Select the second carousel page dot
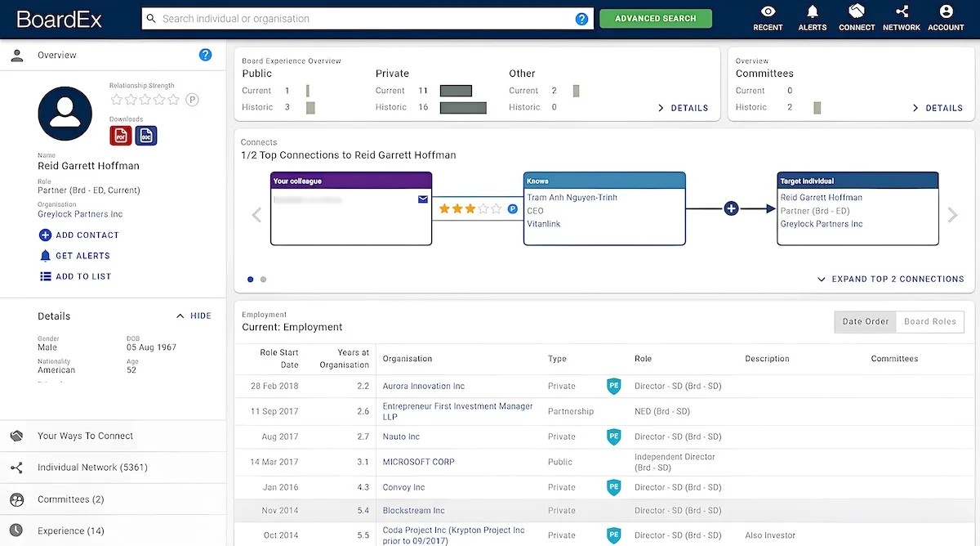This screenshot has height=546, width=980. click(263, 280)
